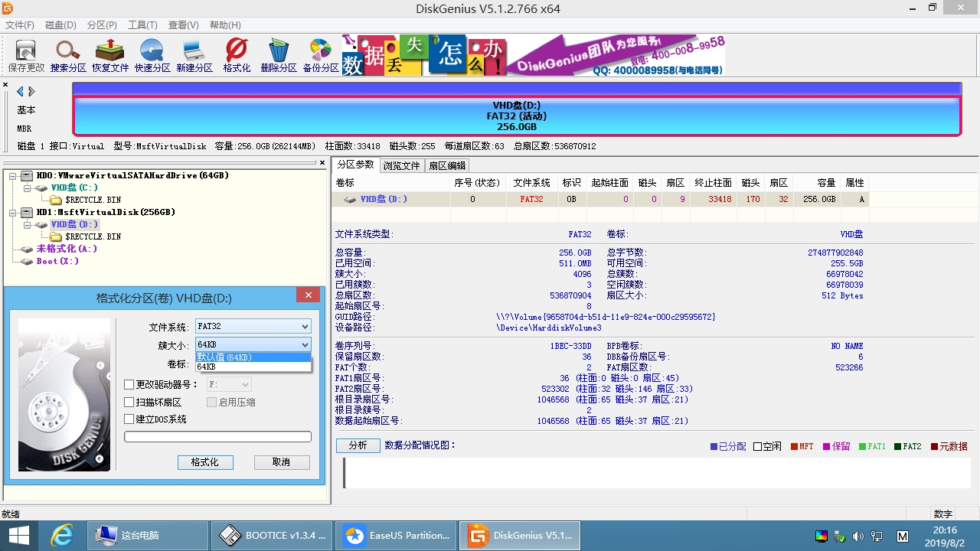Click the DiskGenius advertisement banner

(533, 55)
